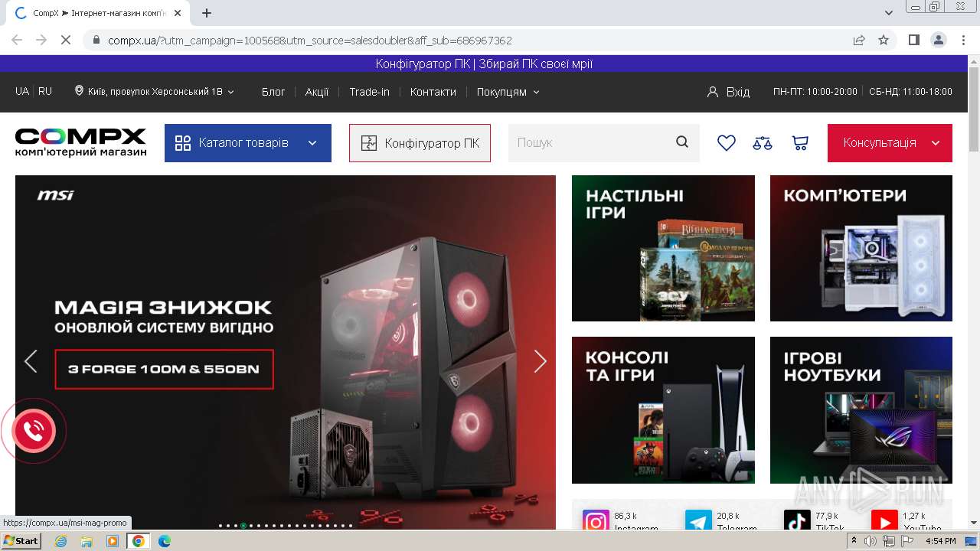Open the Комп'ютери category tile
This screenshot has width=980, height=551.
pos(861,248)
